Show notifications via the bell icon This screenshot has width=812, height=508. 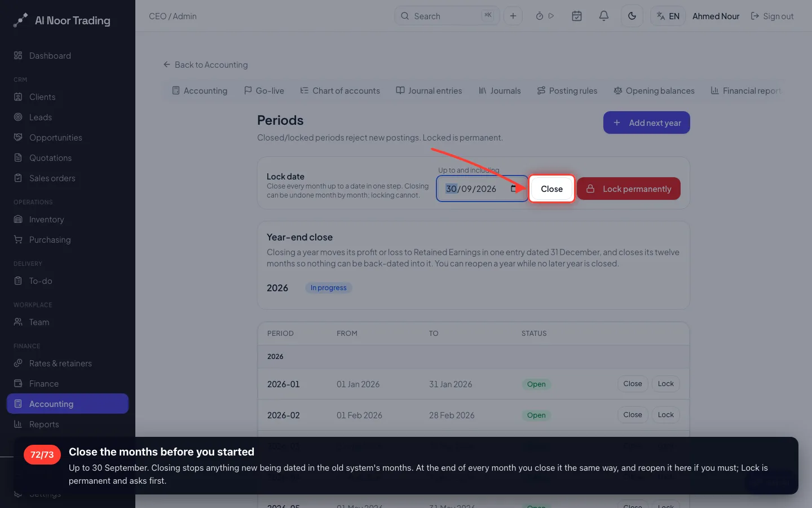click(604, 16)
